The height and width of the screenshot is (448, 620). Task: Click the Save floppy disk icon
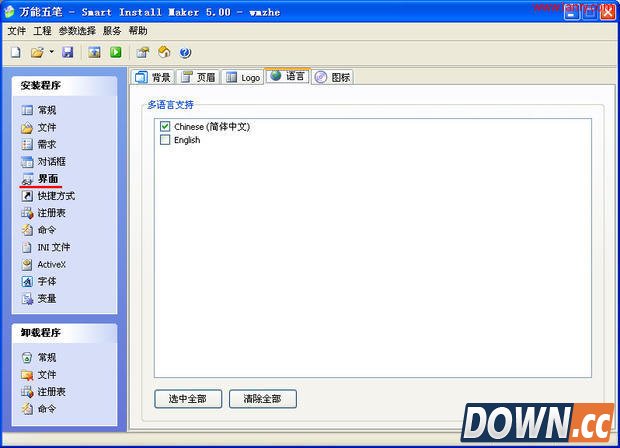point(68,52)
